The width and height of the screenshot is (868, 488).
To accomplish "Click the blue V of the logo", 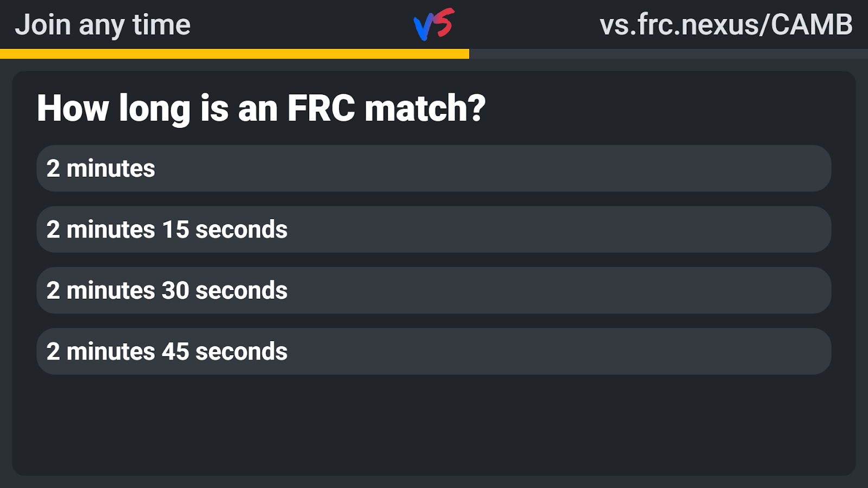I will [423, 28].
